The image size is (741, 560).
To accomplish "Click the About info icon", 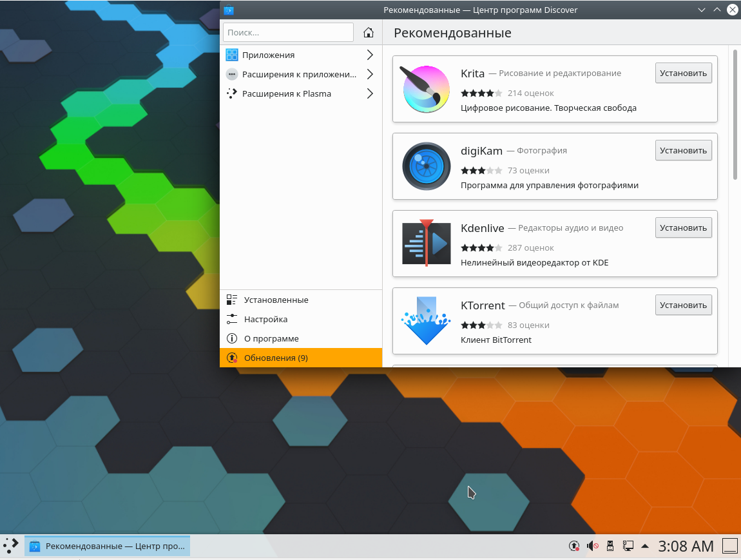I will click(231, 338).
